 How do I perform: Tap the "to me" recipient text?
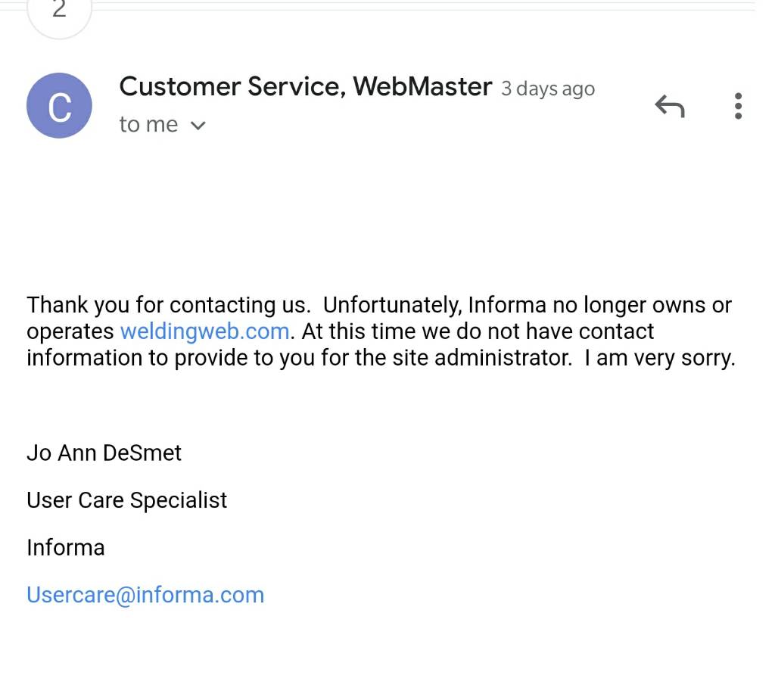point(148,125)
